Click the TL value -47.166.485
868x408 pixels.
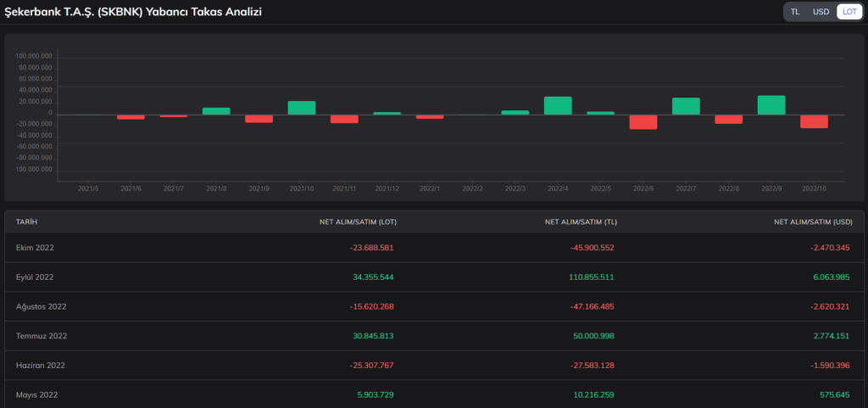[x=592, y=306]
